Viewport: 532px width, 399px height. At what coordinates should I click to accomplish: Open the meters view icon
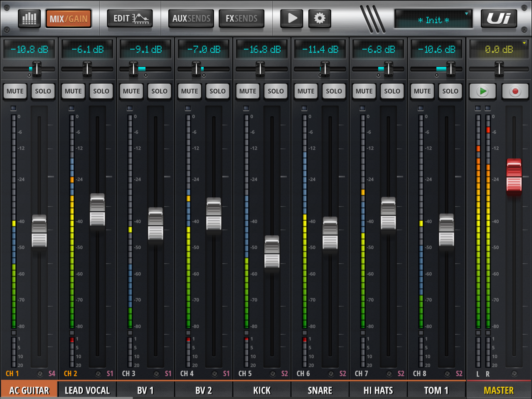pyautogui.click(x=29, y=19)
